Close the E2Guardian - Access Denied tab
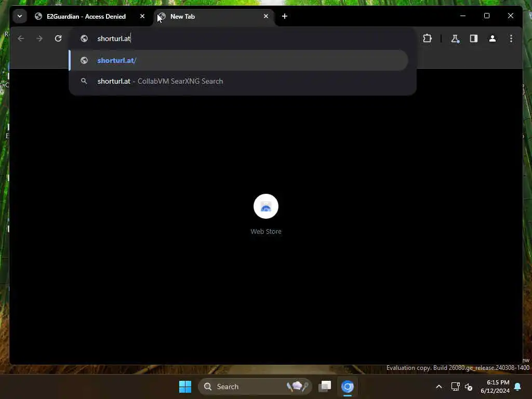 pos(142,16)
